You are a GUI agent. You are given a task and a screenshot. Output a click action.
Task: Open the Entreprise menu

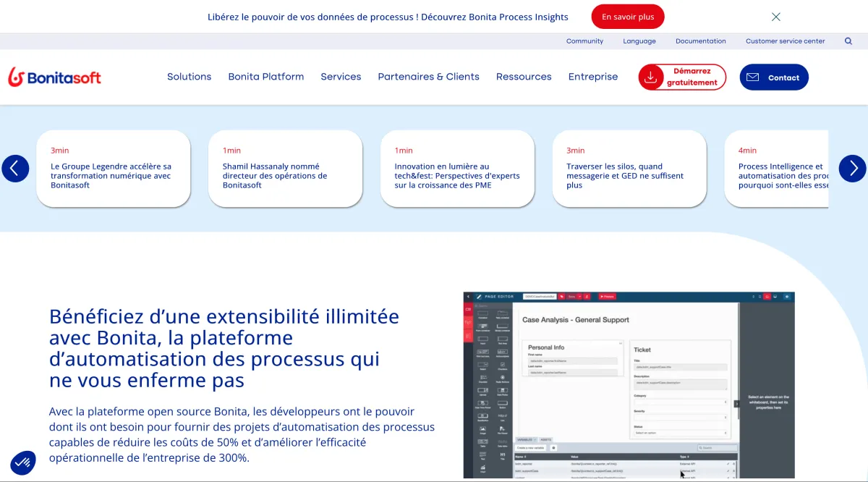tap(593, 77)
